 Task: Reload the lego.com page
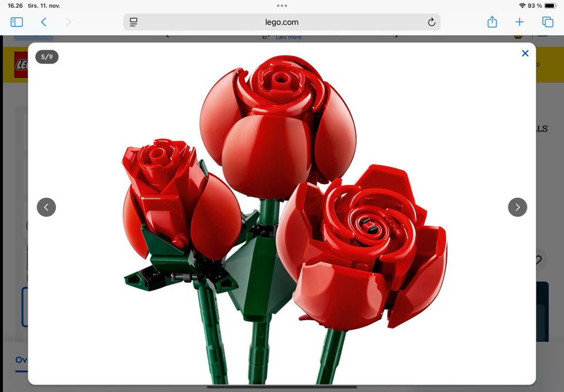(x=431, y=22)
